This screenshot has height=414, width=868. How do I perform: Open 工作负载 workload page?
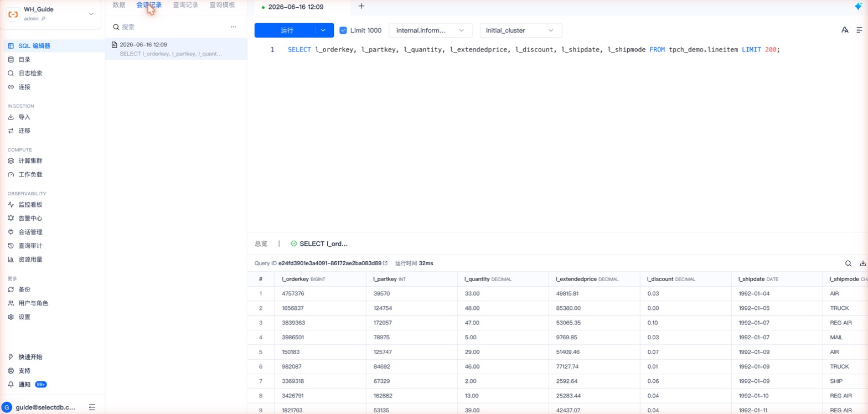click(53, 174)
